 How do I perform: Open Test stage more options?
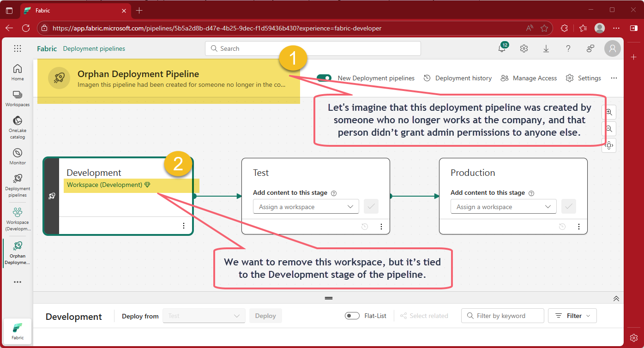(381, 227)
